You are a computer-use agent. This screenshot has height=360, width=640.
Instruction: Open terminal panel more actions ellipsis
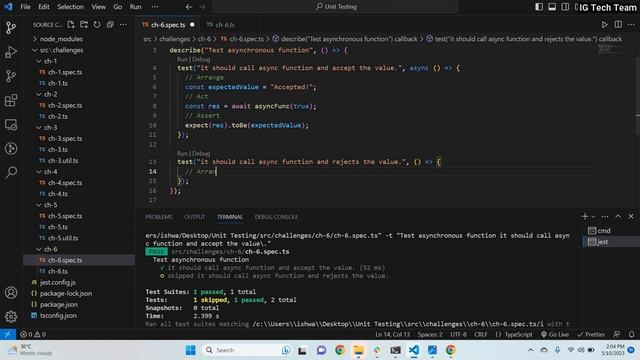tap(605, 216)
